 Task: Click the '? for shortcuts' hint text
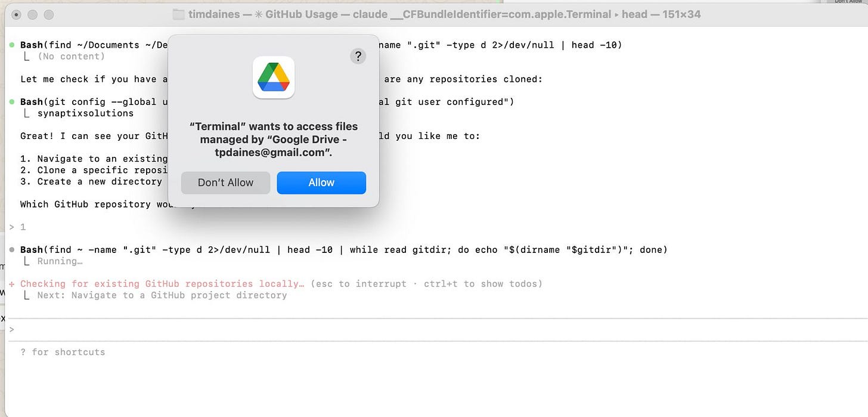[63, 352]
